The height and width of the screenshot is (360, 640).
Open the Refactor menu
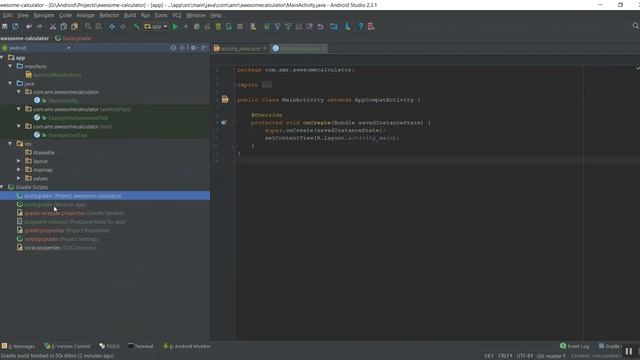(x=109, y=15)
